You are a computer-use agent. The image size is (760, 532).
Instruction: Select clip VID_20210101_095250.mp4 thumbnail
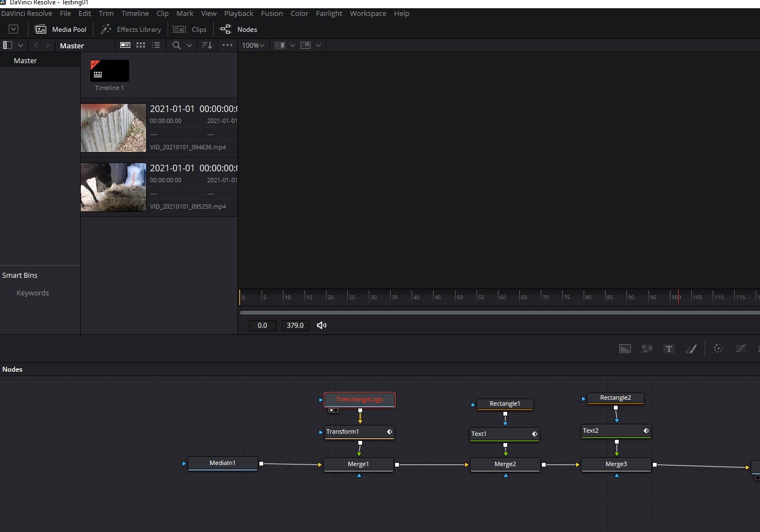click(113, 187)
